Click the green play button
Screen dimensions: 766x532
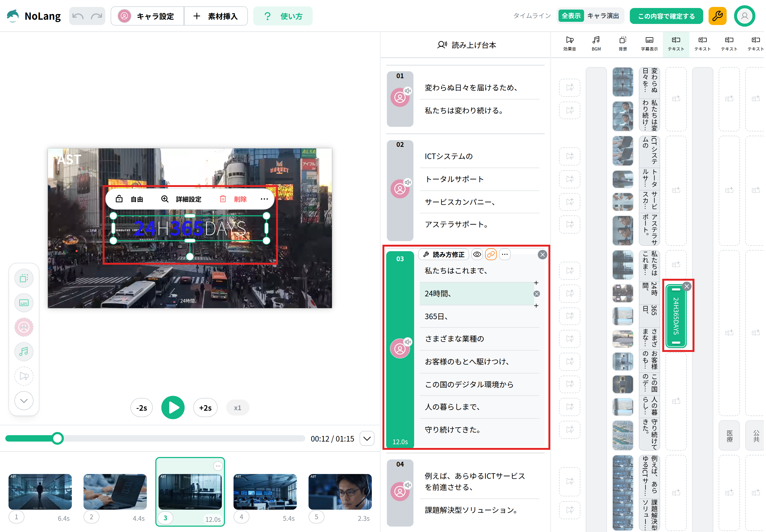click(x=173, y=408)
